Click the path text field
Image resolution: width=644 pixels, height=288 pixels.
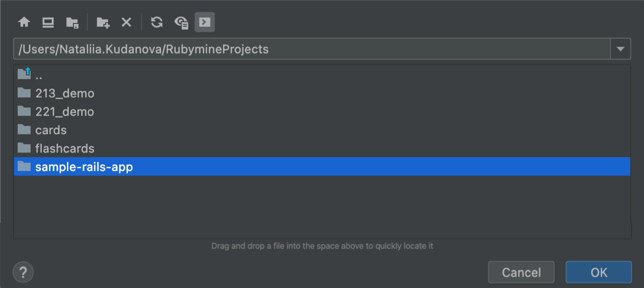[311, 49]
